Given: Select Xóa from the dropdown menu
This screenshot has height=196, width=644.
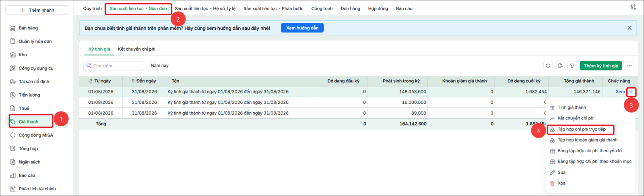Looking at the screenshot, I should pyautogui.click(x=561, y=183).
